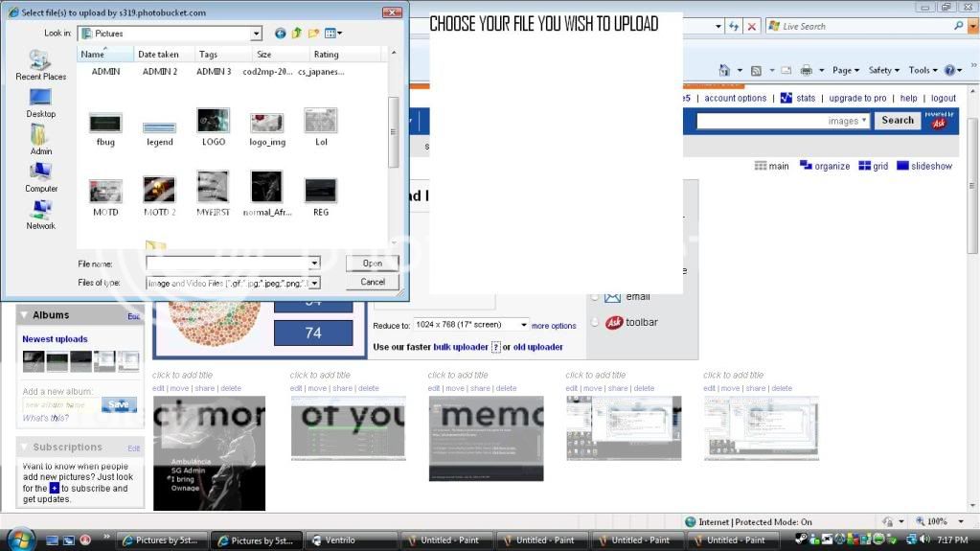Click the File name input field
Screen dimensions: 980x551
coord(228,263)
